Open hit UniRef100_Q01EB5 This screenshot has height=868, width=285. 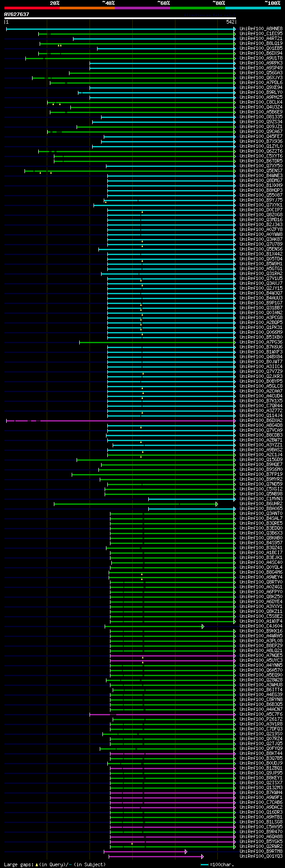261,48
